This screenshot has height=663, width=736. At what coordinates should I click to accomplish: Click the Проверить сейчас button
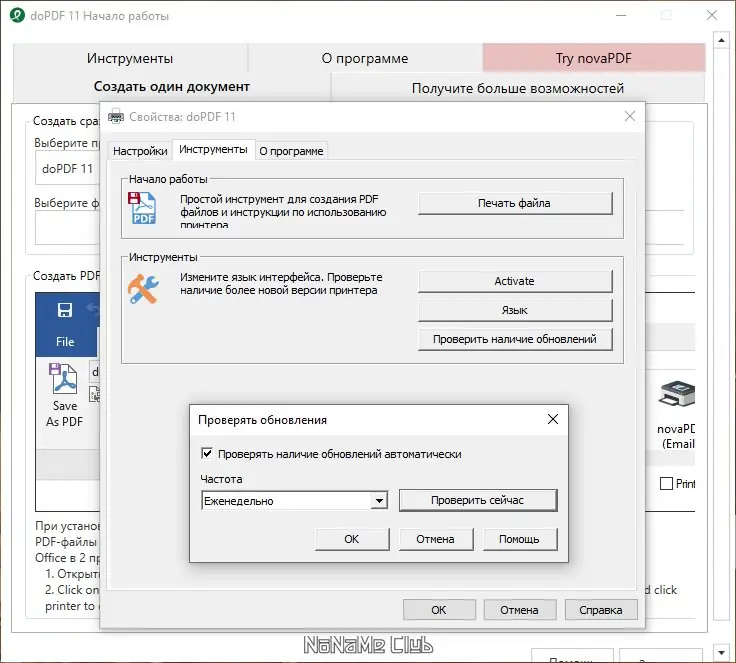pyautogui.click(x=478, y=501)
